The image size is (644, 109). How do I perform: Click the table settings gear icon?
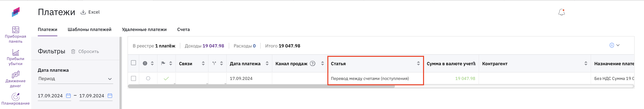coord(612,45)
